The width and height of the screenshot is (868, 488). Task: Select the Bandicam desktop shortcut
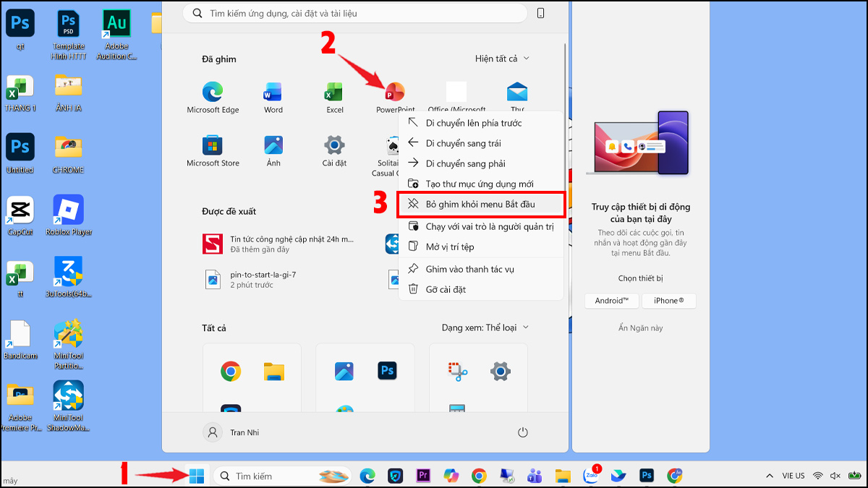click(20, 340)
